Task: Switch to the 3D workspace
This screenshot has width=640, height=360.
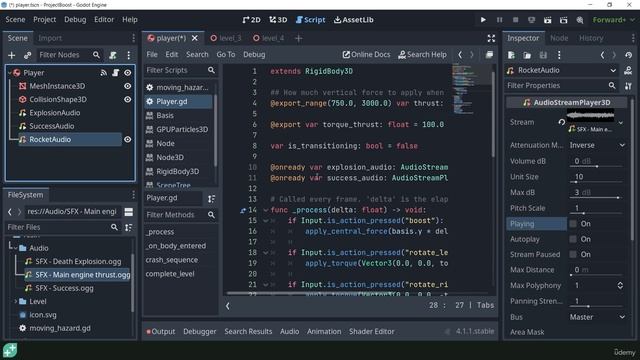Action: pyautogui.click(x=278, y=20)
